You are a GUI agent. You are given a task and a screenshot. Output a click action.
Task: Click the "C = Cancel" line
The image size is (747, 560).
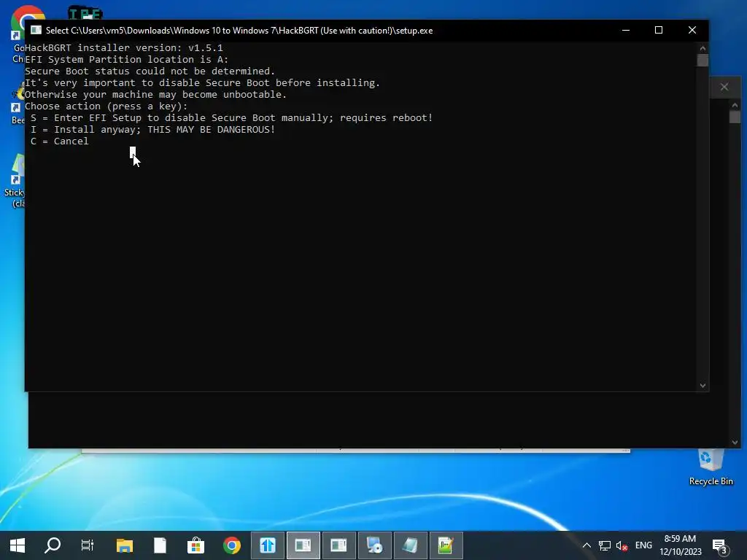60,141
